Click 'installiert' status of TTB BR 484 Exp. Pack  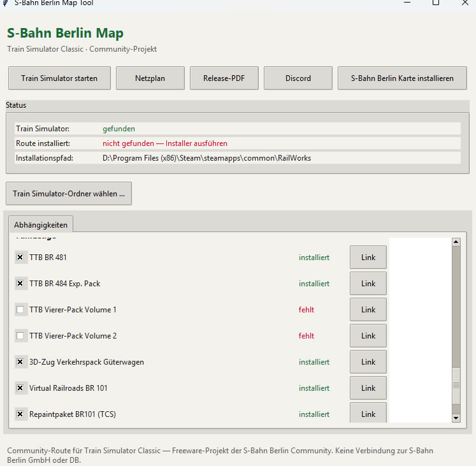click(x=314, y=284)
